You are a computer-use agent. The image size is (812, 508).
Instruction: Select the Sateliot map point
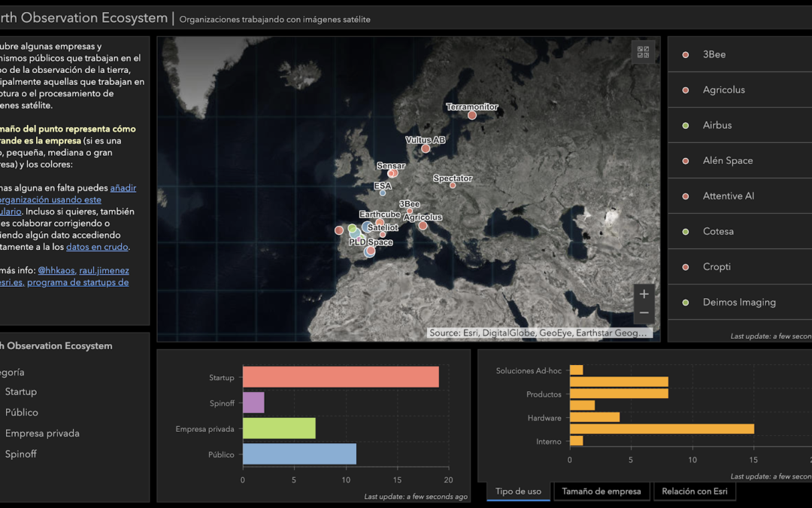(x=383, y=234)
